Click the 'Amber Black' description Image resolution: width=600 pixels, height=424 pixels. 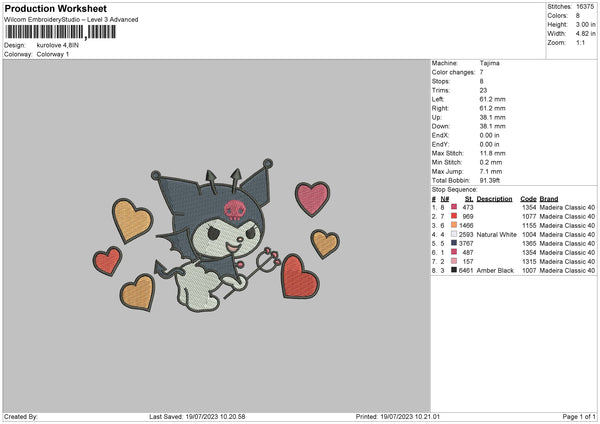(x=495, y=271)
